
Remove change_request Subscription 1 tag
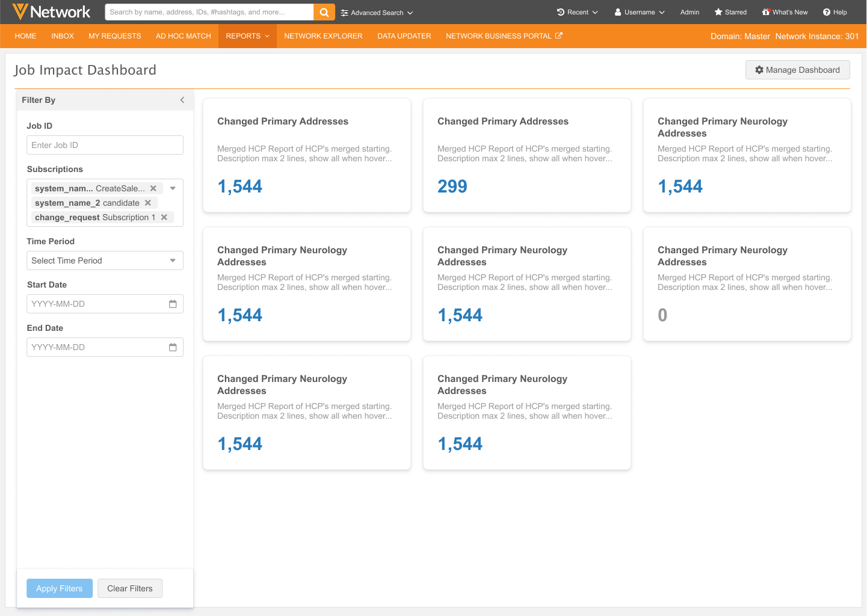coord(164,217)
